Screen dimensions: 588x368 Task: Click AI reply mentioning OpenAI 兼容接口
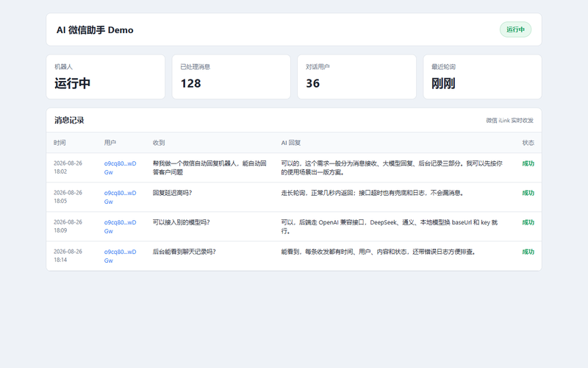pos(390,227)
